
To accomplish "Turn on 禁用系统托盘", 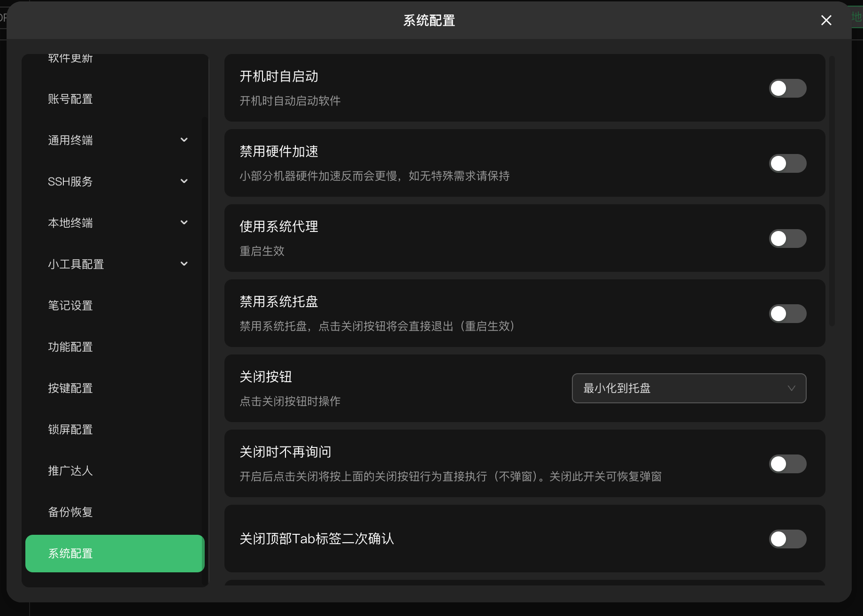I will pos(787,313).
